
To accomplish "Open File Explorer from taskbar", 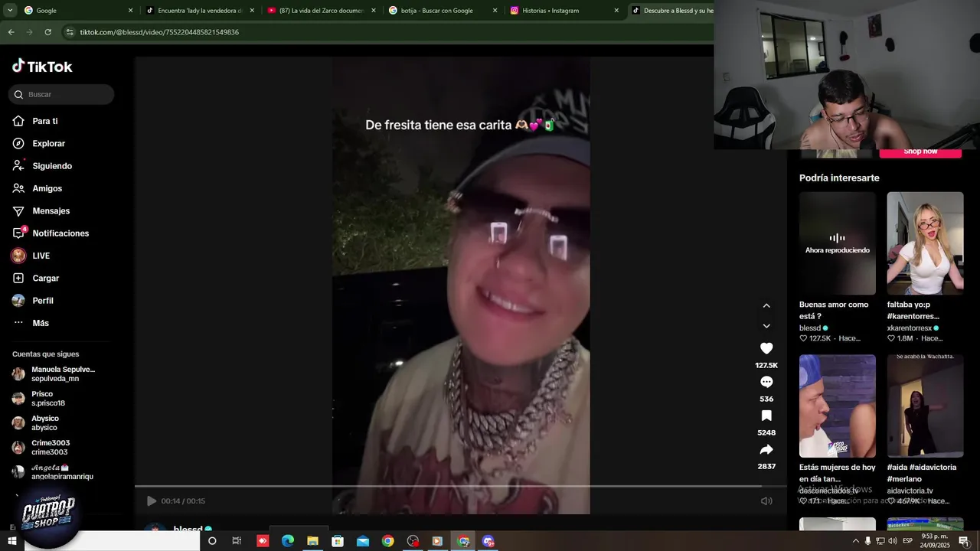I will pyautogui.click(x=312, y=541).
